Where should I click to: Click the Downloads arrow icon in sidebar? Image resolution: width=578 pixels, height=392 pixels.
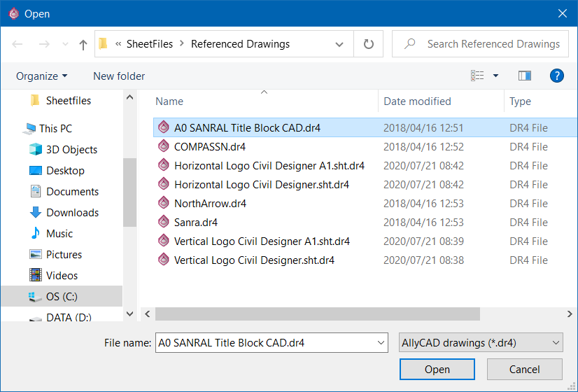(x=36, y=213)
